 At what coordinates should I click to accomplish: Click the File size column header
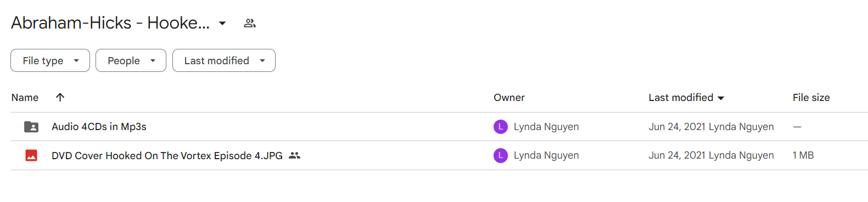[x=811, y=97]
